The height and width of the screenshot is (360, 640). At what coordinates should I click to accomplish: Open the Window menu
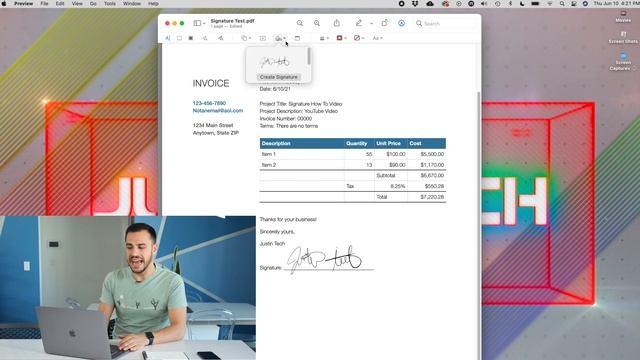coord(132,4)
